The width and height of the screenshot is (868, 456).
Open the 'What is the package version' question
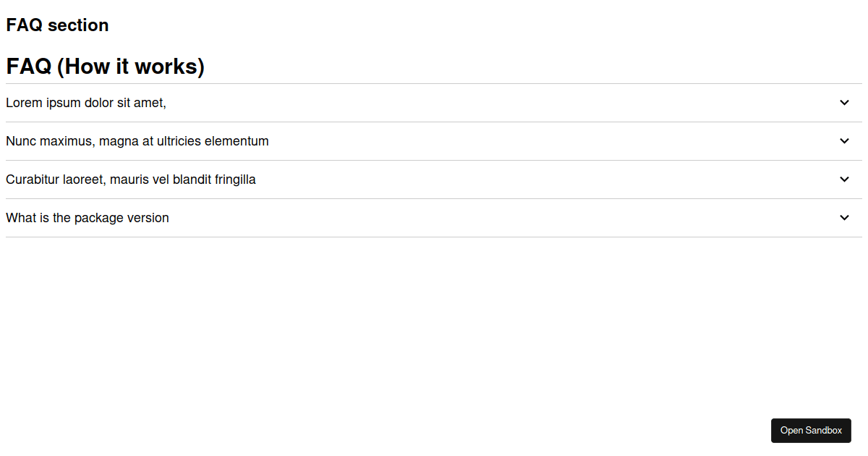pyautogui.click(x=87, y=217)
